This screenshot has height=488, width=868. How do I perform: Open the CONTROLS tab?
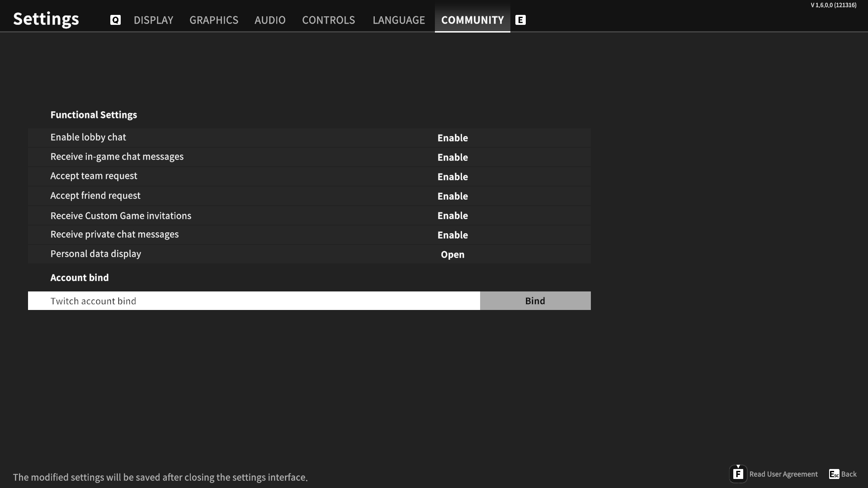coord(328,20)
